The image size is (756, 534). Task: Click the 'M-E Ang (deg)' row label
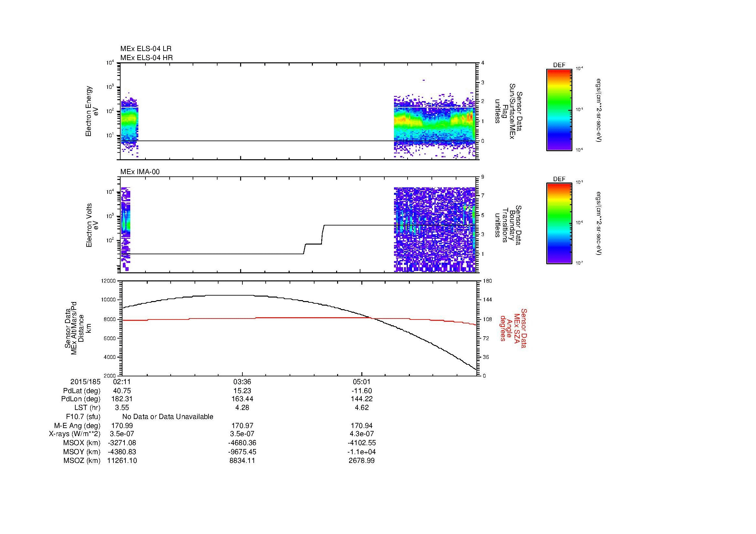pos(77,426)
